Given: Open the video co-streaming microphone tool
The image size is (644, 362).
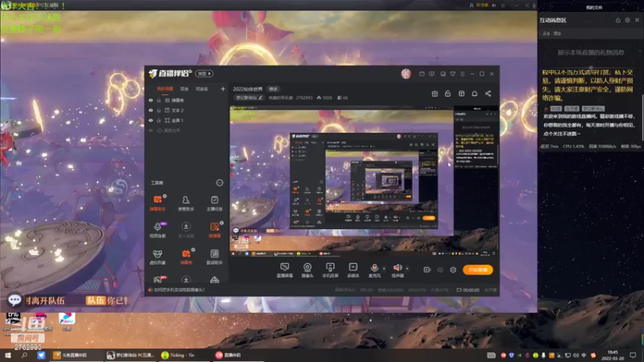Looking at the screenshot, I should [158, 229].
